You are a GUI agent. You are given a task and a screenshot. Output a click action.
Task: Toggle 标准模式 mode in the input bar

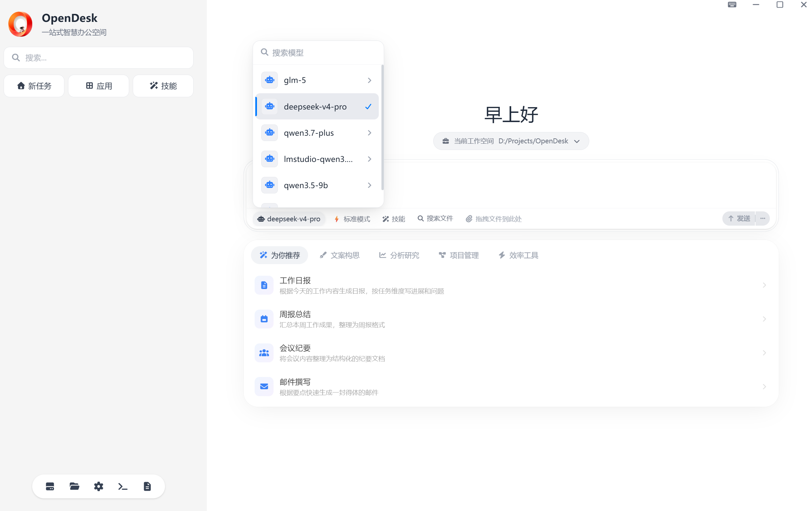point(352,219)
